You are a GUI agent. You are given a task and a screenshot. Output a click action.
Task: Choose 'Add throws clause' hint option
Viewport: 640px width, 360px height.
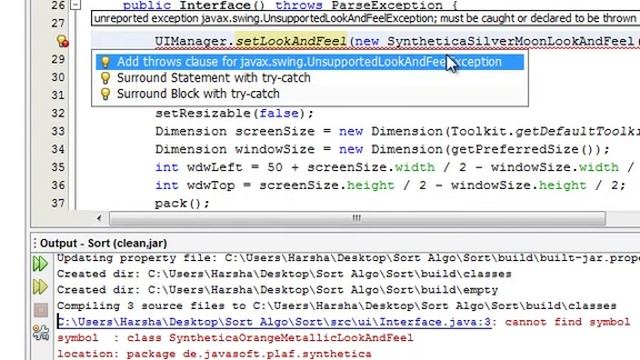(x=310, y=62)
